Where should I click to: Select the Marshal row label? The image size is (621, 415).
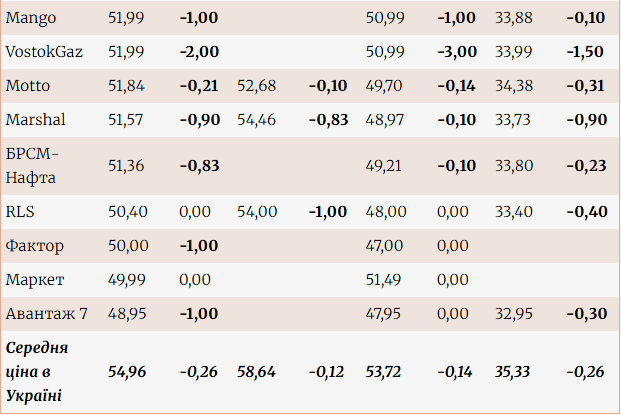35,120
